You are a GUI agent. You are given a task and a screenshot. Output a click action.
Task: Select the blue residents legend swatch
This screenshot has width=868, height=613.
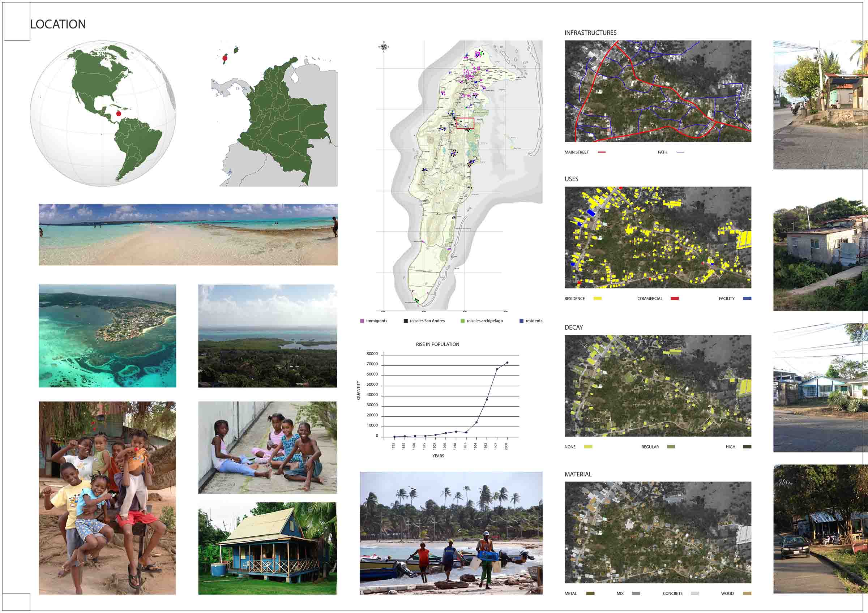point(522,321)
